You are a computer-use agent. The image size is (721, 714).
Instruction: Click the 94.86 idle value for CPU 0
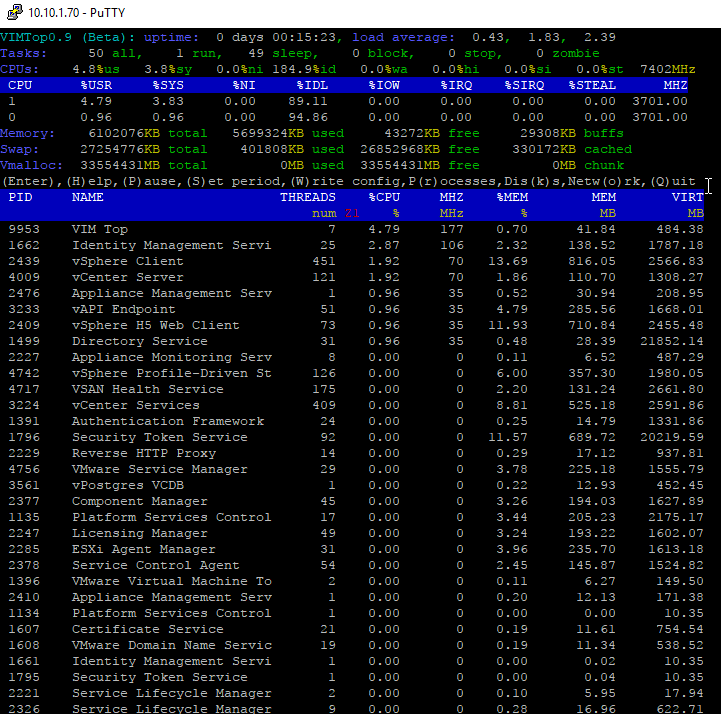coord(308,117)
